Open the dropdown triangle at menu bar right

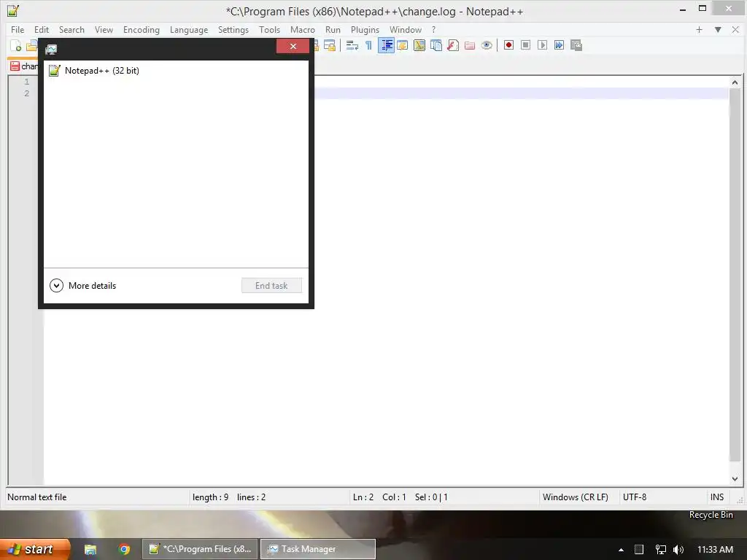coord(718,29)
